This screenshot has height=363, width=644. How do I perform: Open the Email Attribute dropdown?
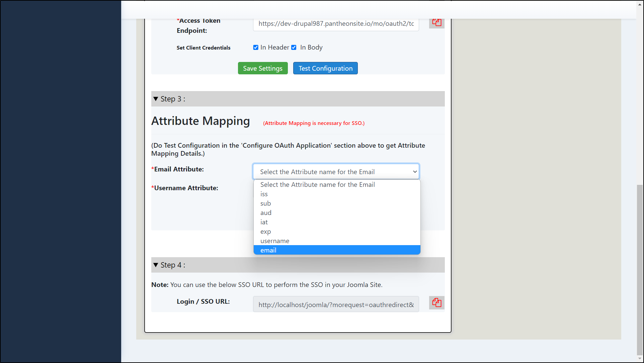336,172
